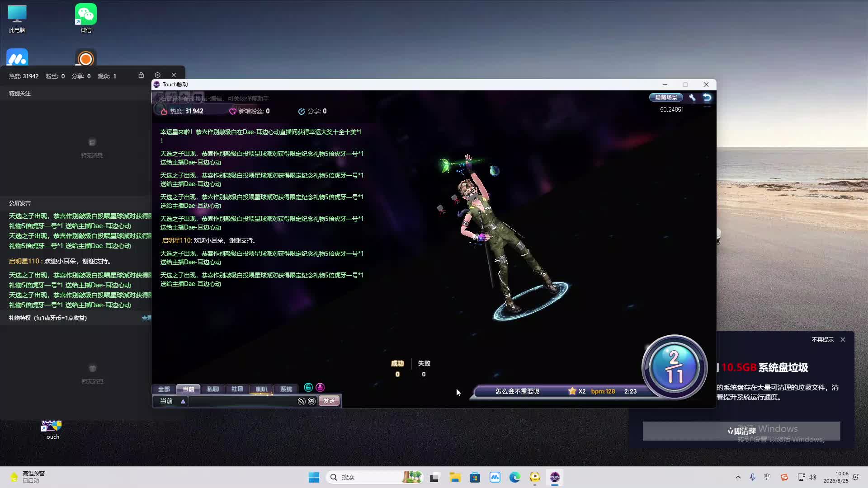This screenshot has height=488, width=868.
Task: Click the taskbar 搜索 search box
Action: coord(374,477)
